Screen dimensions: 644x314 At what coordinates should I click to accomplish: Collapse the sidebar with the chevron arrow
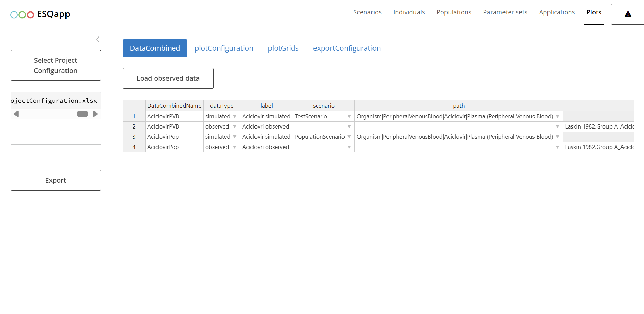click(98, 39)
